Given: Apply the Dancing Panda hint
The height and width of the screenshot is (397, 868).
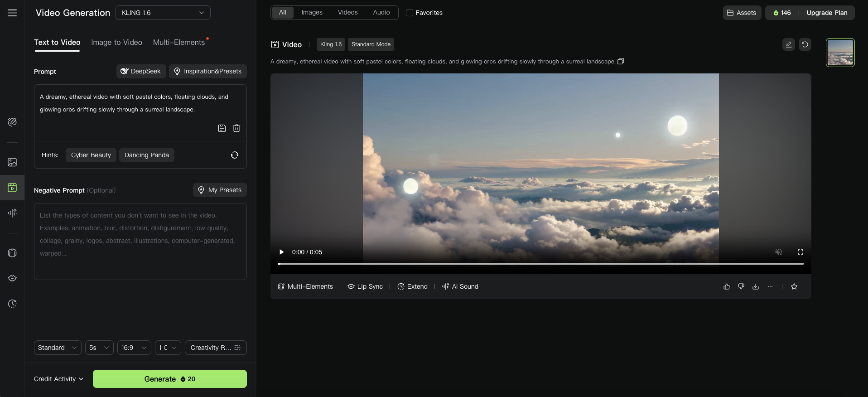Looking at the screenshot, I should (x=147, y=155).
